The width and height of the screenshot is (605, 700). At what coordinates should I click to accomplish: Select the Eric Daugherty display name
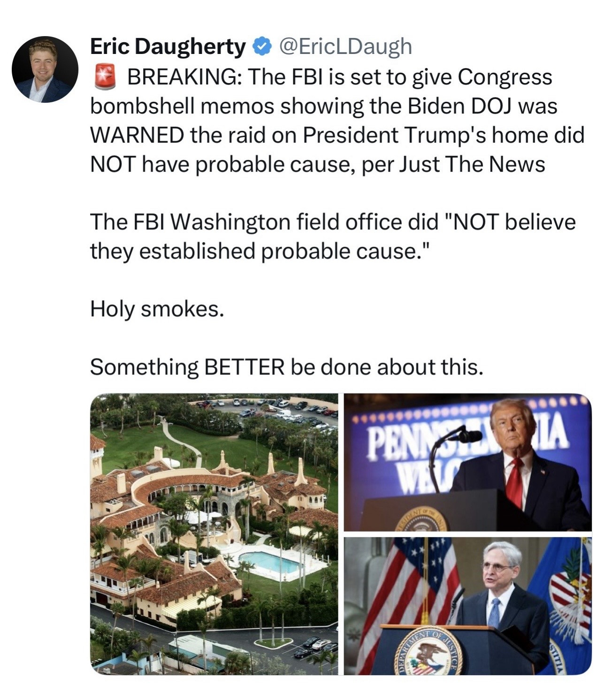coord(168,46)
